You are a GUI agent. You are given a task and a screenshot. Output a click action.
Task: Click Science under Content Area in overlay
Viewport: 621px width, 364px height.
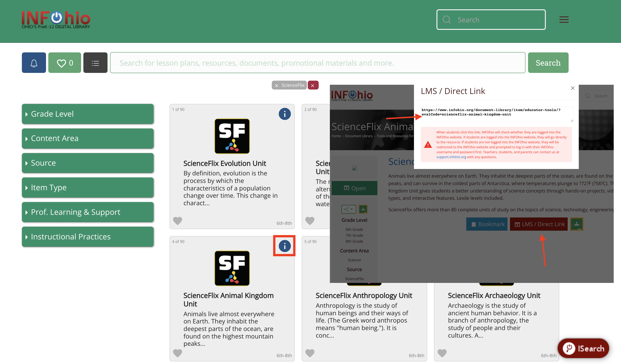pos(354,260)
